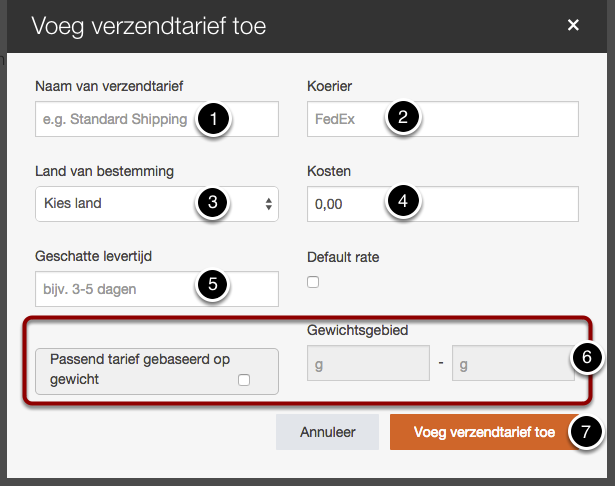Tick the weight-based rate checkbox

point(244,380)
